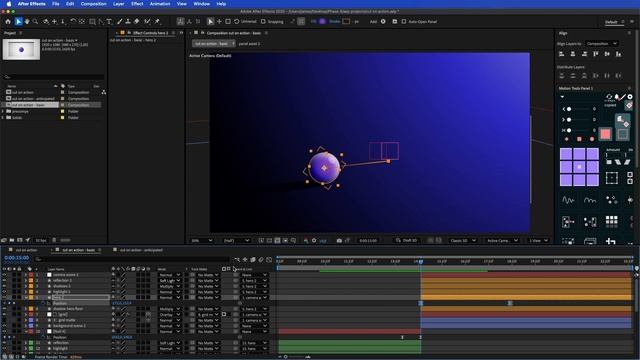Click the Stroke color swatch in toolbar
This screenshot has height=360, width=640.
[x=346, y=21]
